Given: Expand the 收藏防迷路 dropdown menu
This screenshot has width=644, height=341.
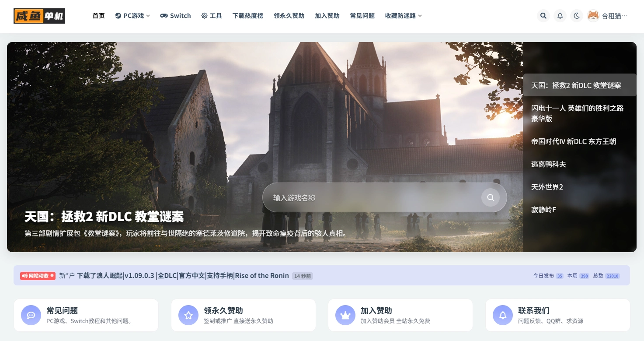Looking at the screenshot, I should click(x=403, y=16).
